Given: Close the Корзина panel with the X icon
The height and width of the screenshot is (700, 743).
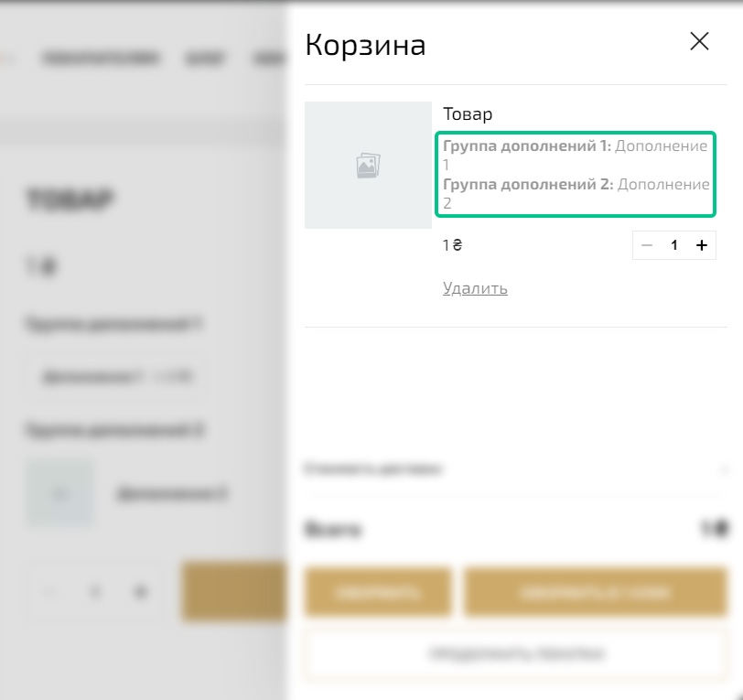Looking at the screenshot, I should tap(699, 41).
